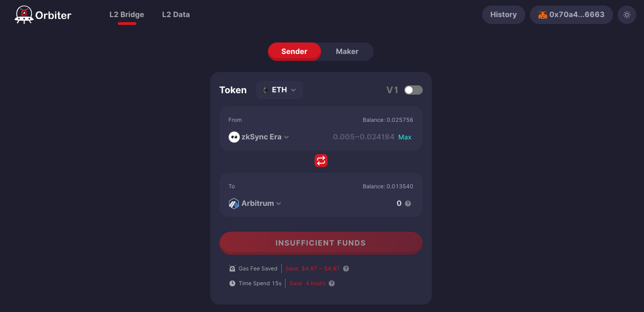
Task: Click the zkSync Era network logo
Action: (234, 137)
